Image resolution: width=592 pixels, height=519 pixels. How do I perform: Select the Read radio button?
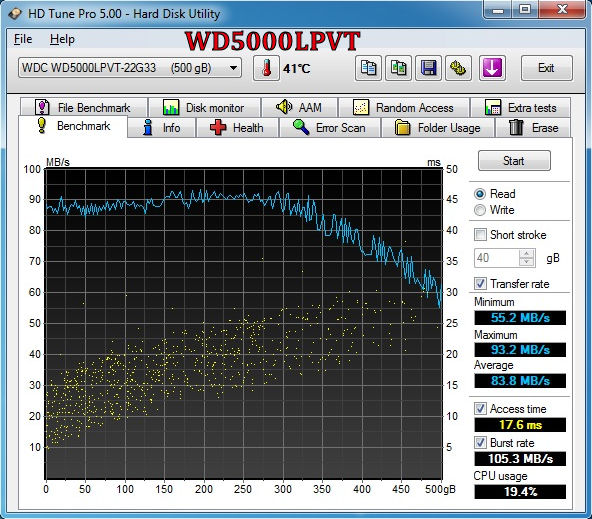point(480,194)
